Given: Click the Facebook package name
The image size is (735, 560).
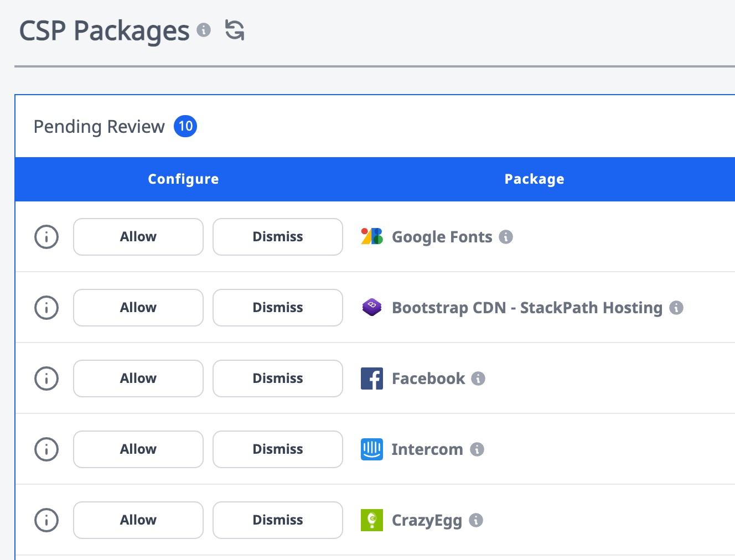Looking at the screenshot, I should (428, 378).
